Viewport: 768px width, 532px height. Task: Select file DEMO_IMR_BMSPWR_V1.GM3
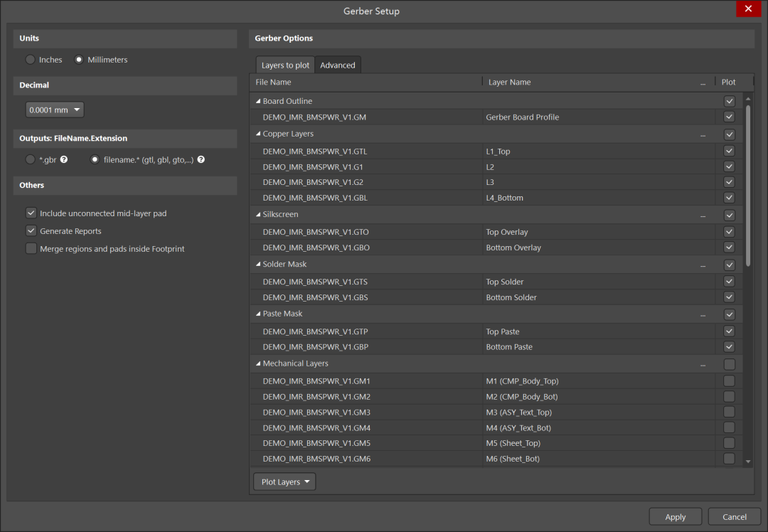click(x=316, y=412)
